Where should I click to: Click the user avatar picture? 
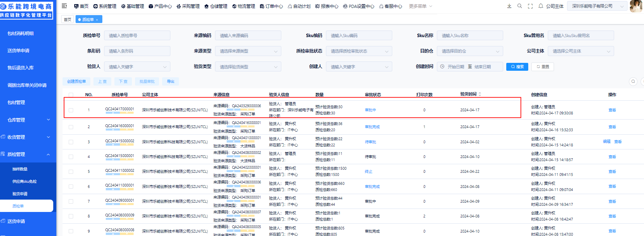pos(636,6)
